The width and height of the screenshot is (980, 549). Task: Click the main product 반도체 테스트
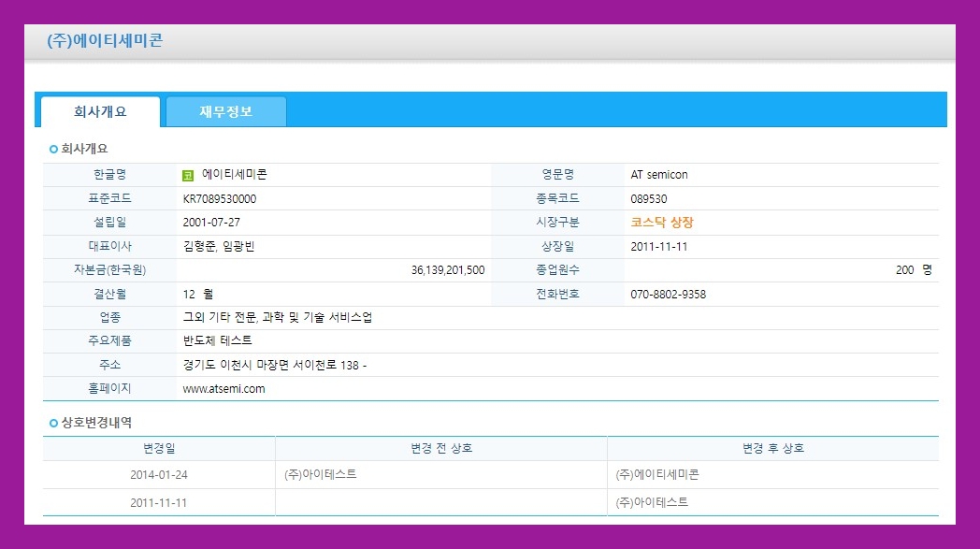click(x=218, y=340)
